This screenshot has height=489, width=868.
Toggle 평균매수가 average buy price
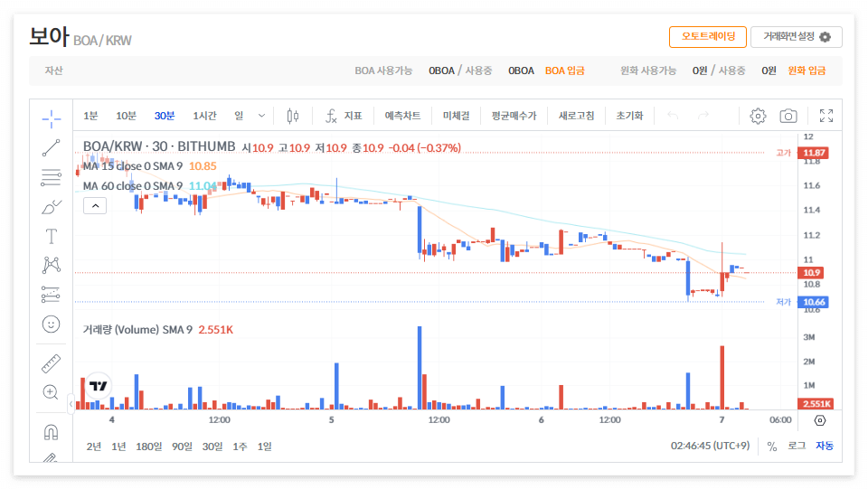click(514, 116)
